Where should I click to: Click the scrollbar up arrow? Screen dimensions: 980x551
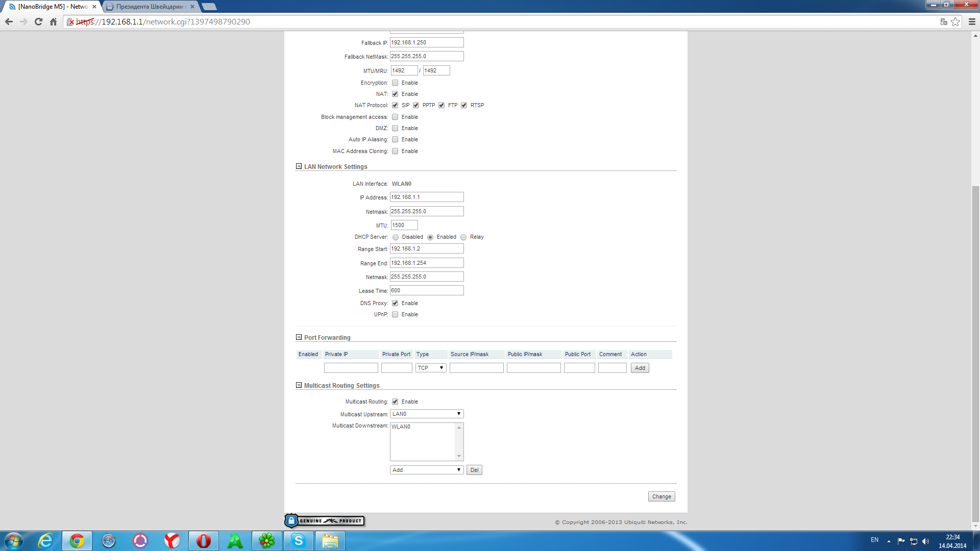pos(975,36)
